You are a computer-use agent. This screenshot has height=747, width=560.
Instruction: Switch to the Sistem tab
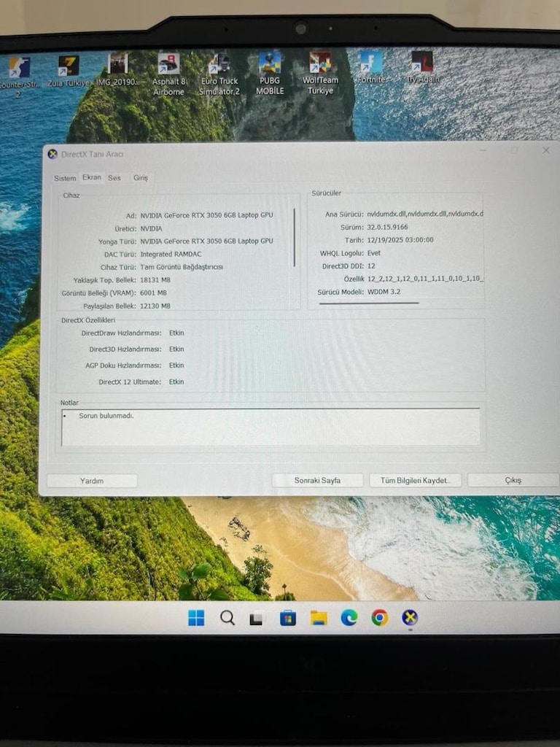click(x=65, y=178)
